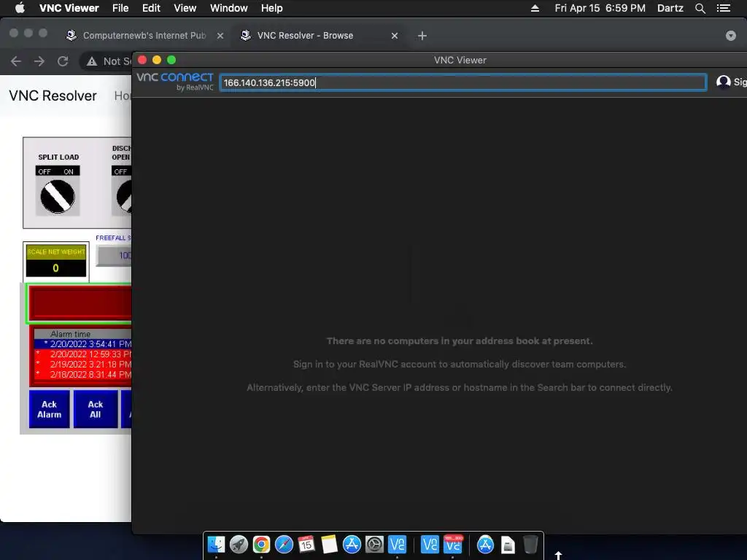Screen dimensions: 747x560
Task: Open Notes from the dock
Action: [329, 544]
